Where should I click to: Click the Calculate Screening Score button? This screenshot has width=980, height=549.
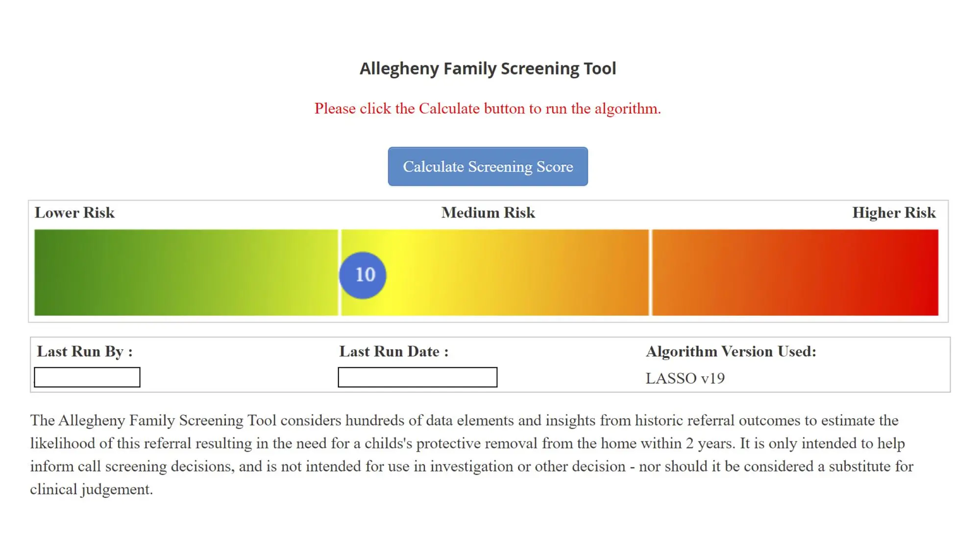pyautogui.click(x=488, y=167)
